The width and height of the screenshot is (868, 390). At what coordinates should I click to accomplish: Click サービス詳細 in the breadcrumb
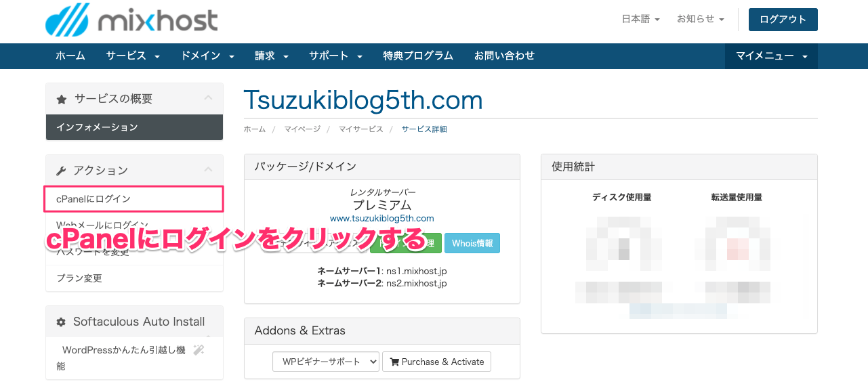click(x=424, y=129)
